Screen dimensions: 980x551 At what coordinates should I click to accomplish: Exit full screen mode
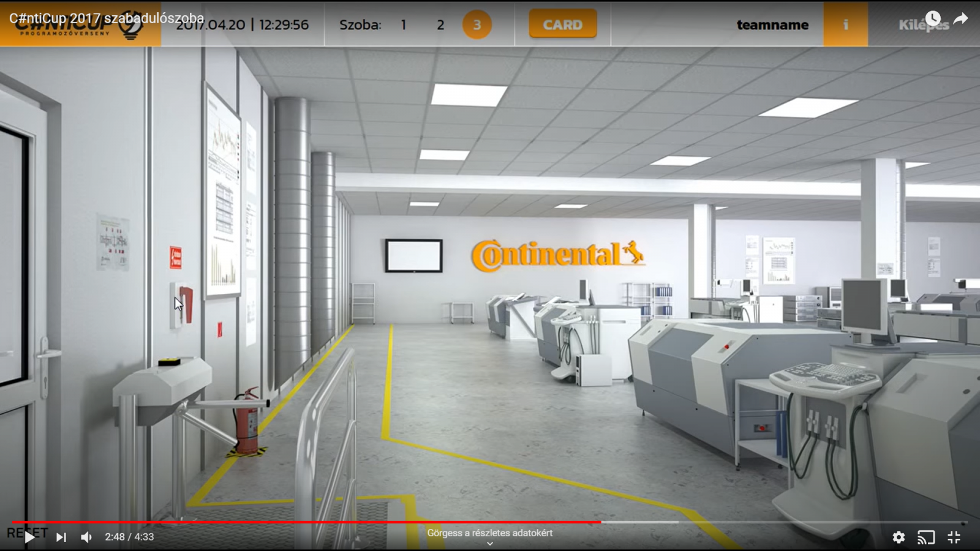click(x=954, y=537)
